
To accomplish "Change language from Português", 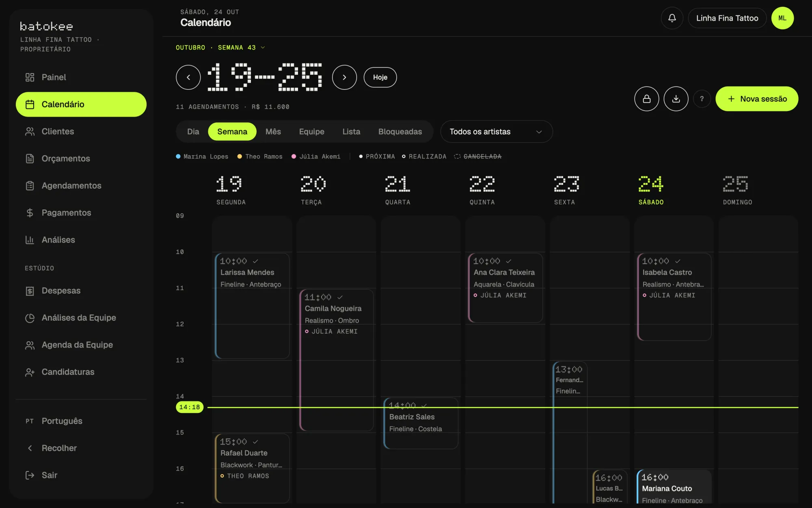I will tap(81, 421).
